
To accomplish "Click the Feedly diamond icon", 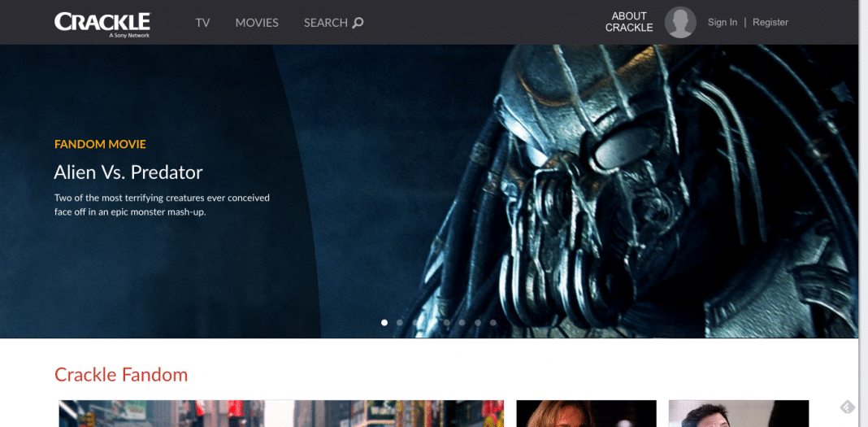I will click(848, 407).
